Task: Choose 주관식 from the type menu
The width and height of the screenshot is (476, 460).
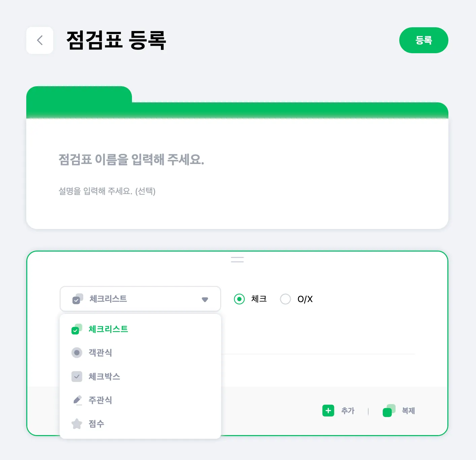Action: click(x=100, y=400)
